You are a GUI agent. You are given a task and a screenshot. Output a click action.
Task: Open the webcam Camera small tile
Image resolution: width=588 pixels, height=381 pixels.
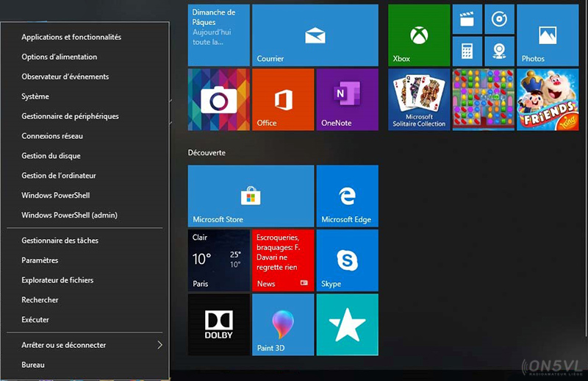pos(500,51)
